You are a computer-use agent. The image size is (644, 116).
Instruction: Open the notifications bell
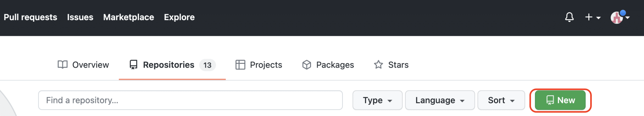click(x=569, y=17)
